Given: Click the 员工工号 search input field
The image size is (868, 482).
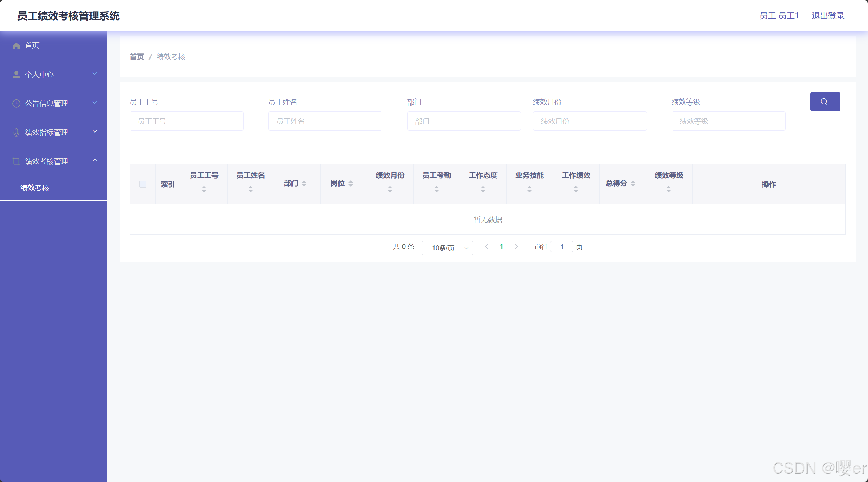Looking at the screenshot, I should pyautogui.click(x=187, y=121).
